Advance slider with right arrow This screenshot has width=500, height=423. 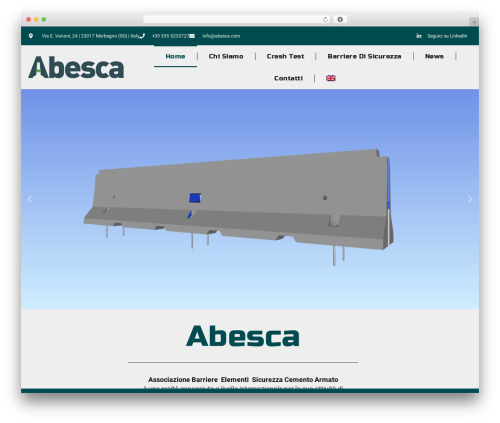pos(470,199)
